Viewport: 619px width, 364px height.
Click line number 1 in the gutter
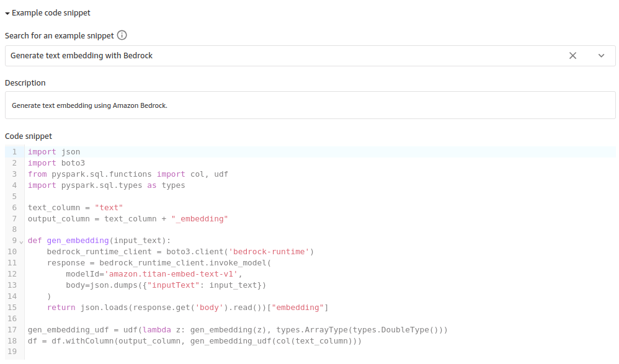[x=14, y=152]
